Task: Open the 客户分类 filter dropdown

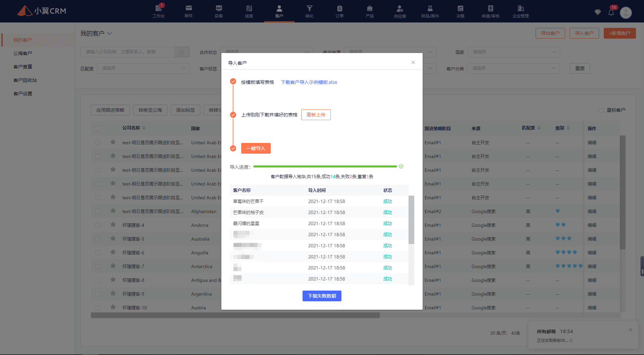Action: pos(514,68)
